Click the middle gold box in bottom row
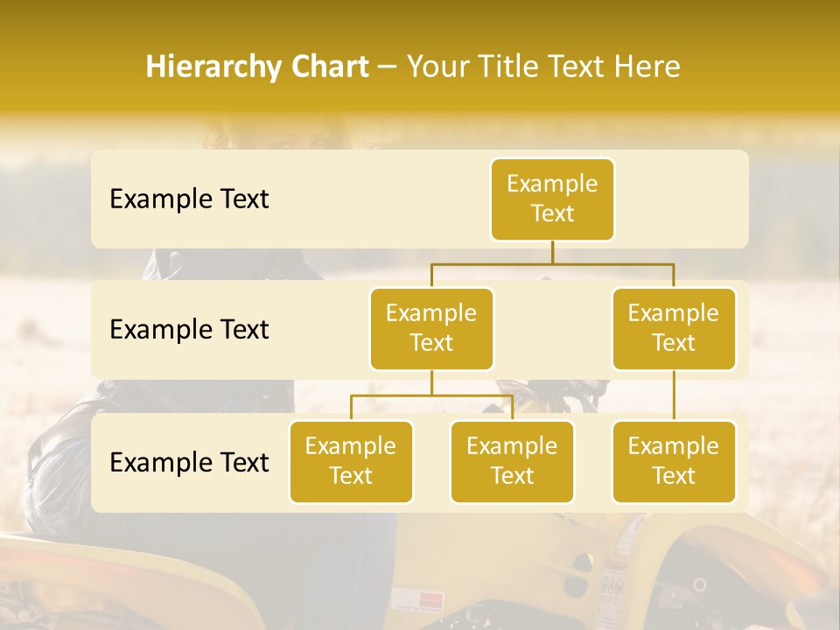 coord(512,462)
